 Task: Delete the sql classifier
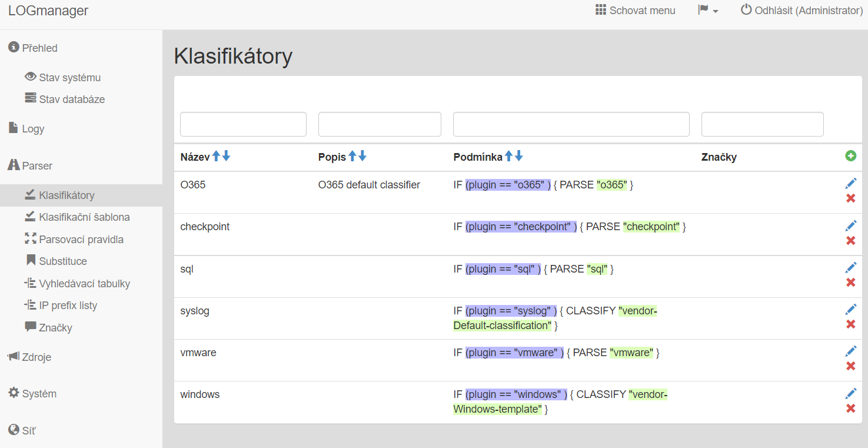[x=850, y=283]
